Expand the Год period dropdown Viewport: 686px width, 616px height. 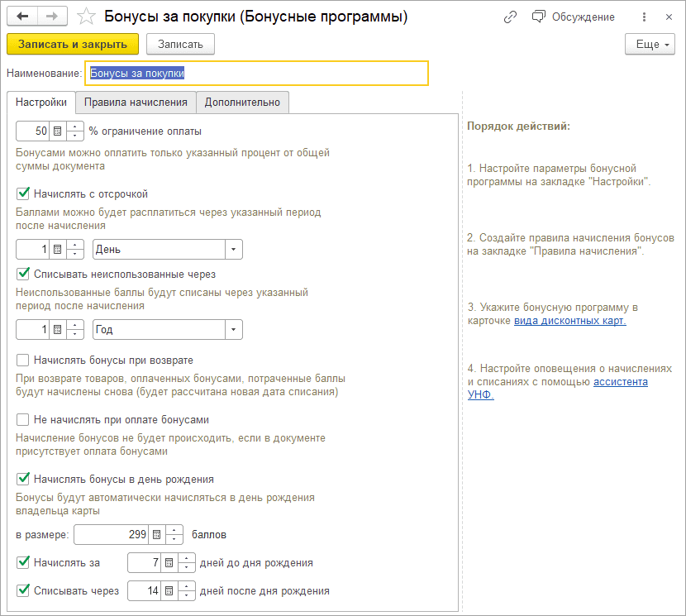click(234, 330)
